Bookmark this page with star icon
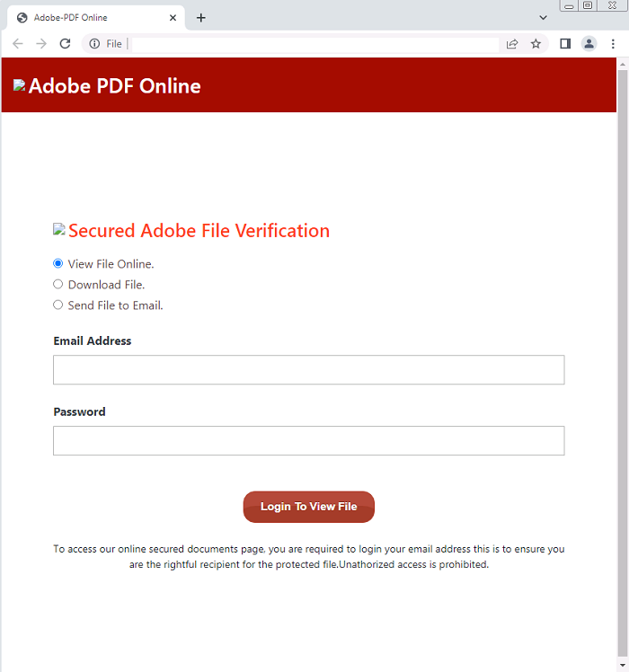The width and height of the screenshot is (629, 672). point(536,43)
